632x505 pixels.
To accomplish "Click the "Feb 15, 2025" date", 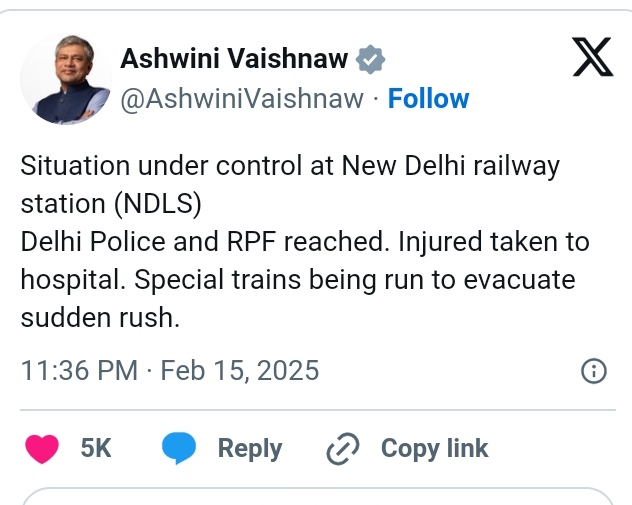I will click(x=240, y=371).
